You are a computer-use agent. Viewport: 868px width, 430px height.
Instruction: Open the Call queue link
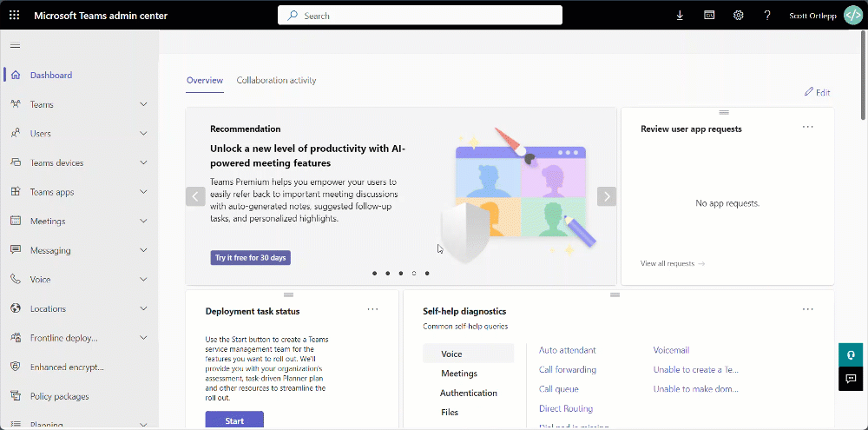(558, 389)
